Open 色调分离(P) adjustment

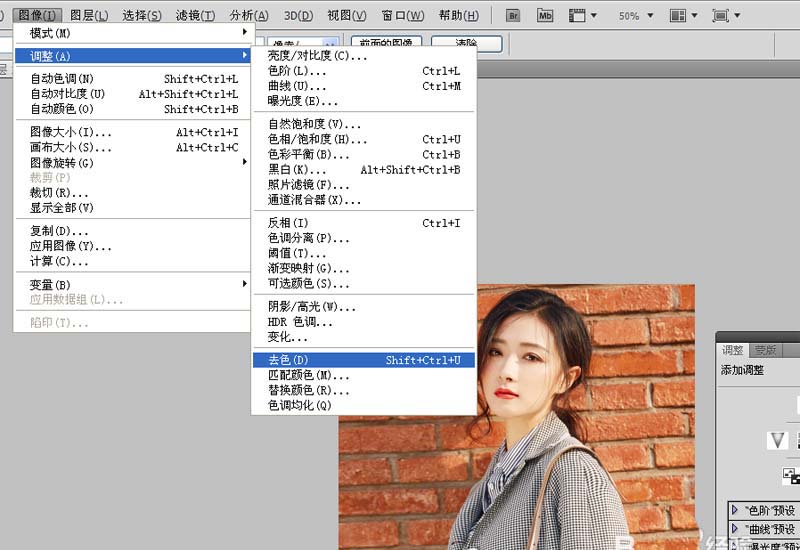click(364, 238)
